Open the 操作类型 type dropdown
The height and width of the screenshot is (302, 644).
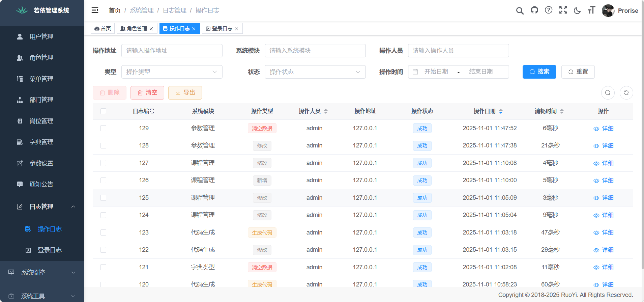click(x=172, y=72)
